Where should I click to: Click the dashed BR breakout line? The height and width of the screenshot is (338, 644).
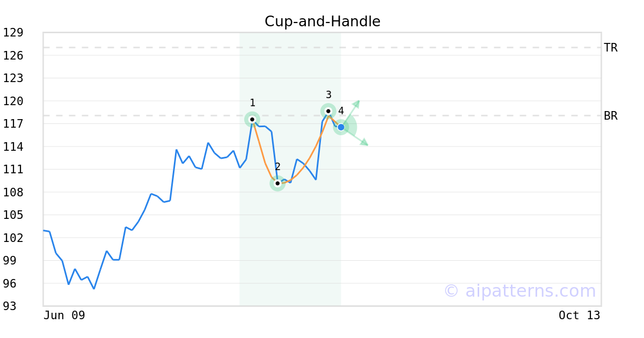coord(161,115)
